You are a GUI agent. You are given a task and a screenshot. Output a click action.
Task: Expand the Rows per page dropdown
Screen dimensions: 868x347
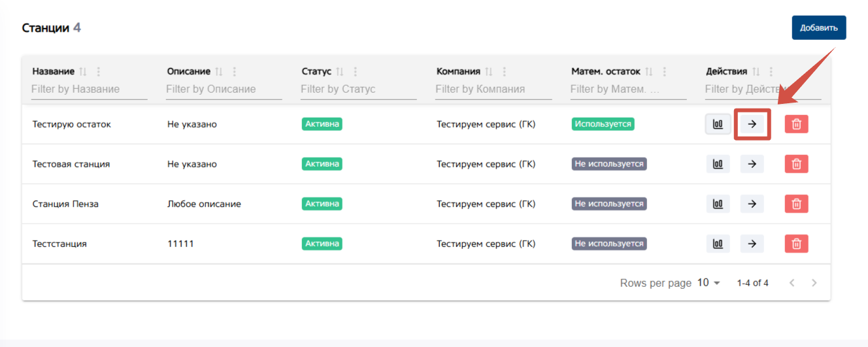(709, 283)
